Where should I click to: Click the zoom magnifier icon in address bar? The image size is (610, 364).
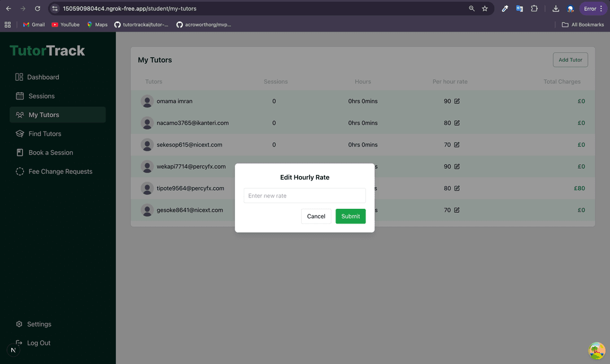click(x=472, y=8)
